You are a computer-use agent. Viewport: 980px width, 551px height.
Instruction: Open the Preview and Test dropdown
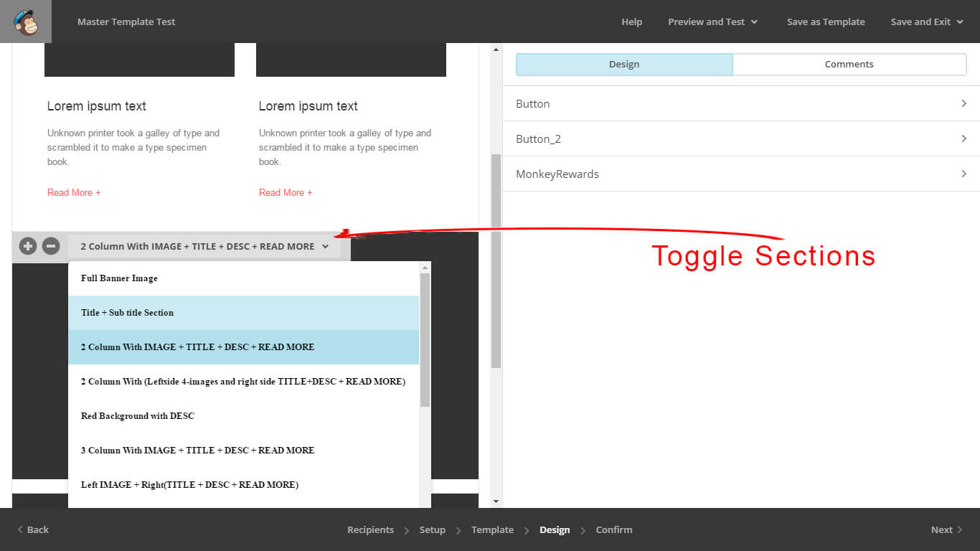pos(712,22)
